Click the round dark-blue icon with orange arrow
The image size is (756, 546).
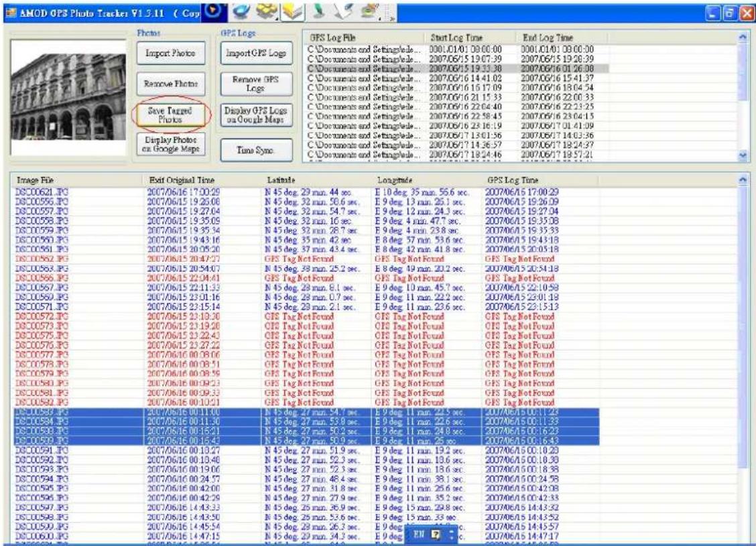(x=213, y=11)
